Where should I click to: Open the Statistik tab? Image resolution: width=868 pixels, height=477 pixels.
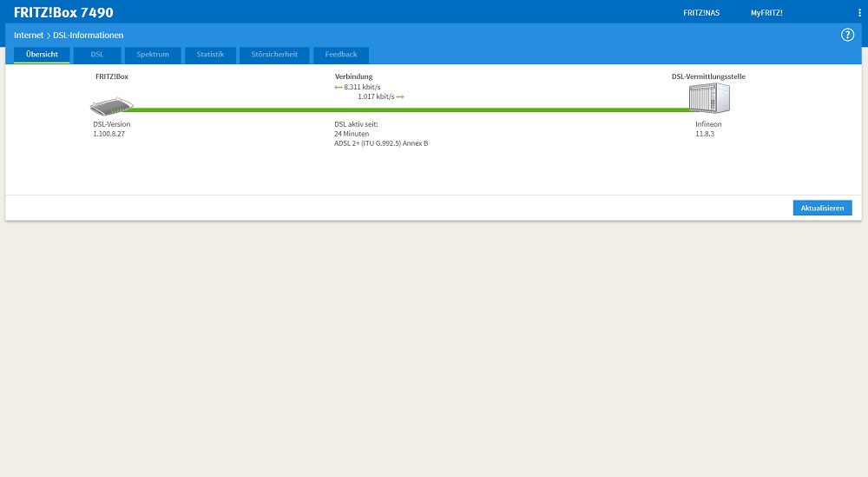(x=210, y=54)
